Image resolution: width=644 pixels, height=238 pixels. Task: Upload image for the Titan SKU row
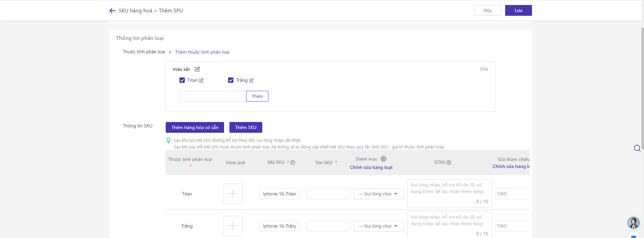(232, 194)
